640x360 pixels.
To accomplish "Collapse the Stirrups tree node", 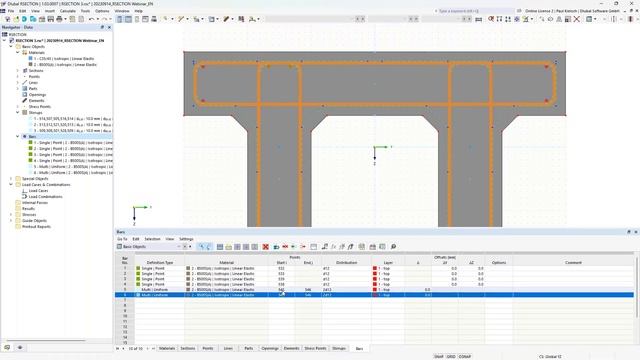I will tap(18, 112).
